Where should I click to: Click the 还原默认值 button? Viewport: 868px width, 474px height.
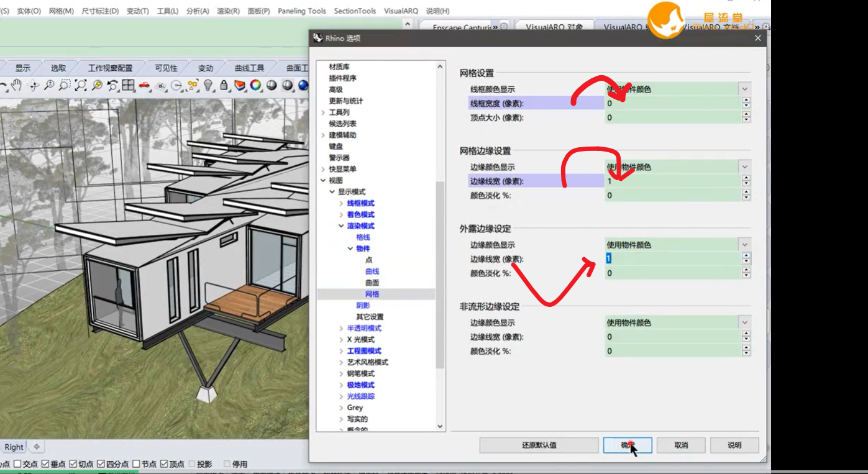pyautogui.click(x=539, y=445)
